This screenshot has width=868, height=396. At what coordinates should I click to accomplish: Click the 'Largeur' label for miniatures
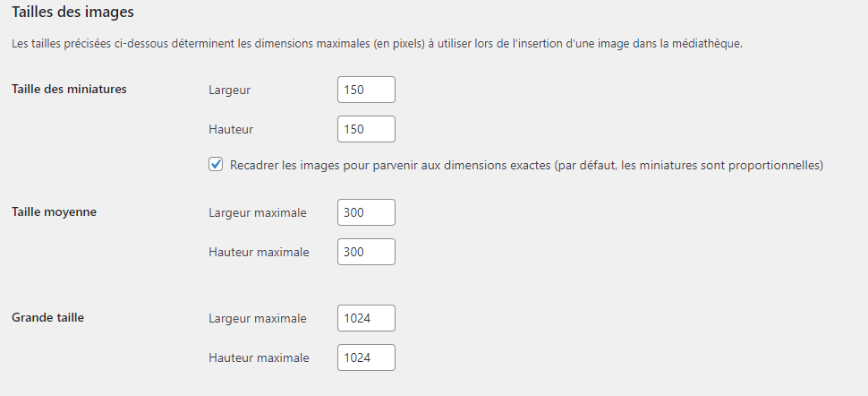[230, 90]
